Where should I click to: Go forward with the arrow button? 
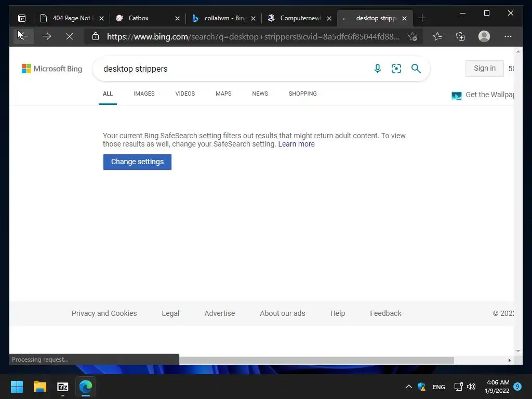[x=47, y=36]
